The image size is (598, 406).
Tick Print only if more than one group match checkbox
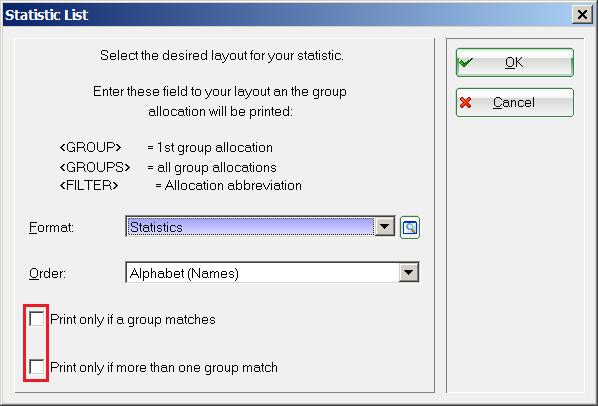pos(37,367)
